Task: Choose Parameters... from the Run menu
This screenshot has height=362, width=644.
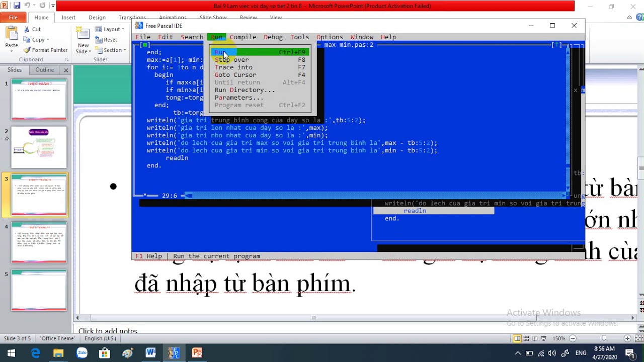Action: 260,98
